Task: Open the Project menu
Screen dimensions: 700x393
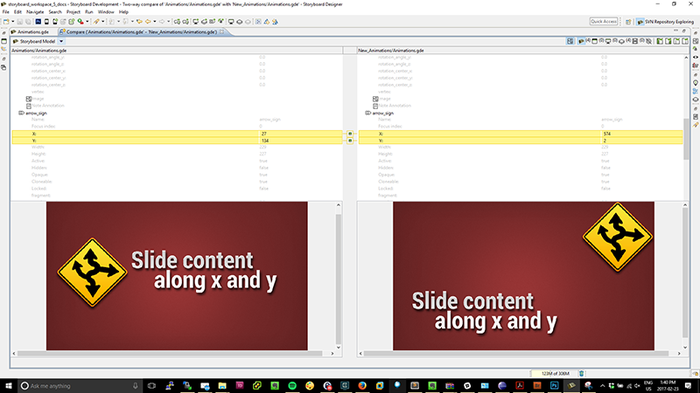Action: [73, 12]
